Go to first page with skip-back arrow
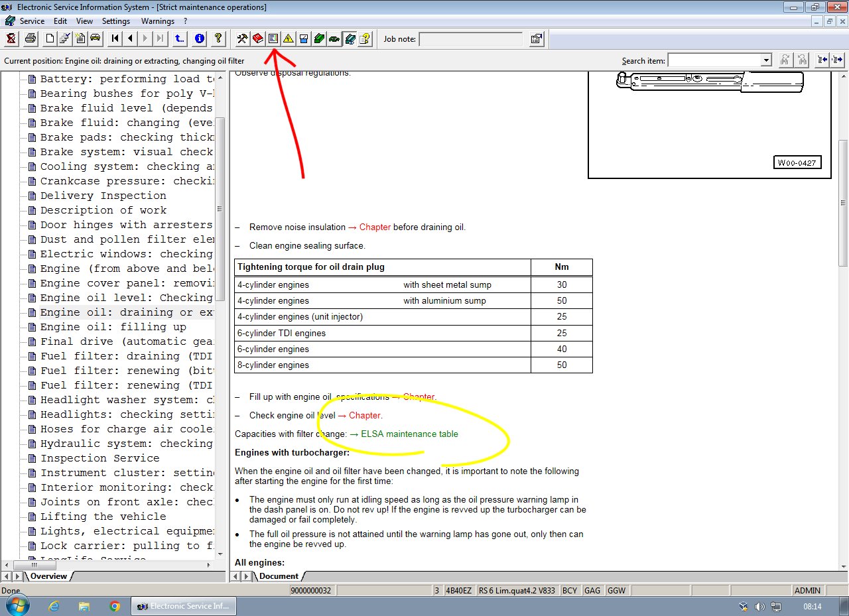 point(115,38)
